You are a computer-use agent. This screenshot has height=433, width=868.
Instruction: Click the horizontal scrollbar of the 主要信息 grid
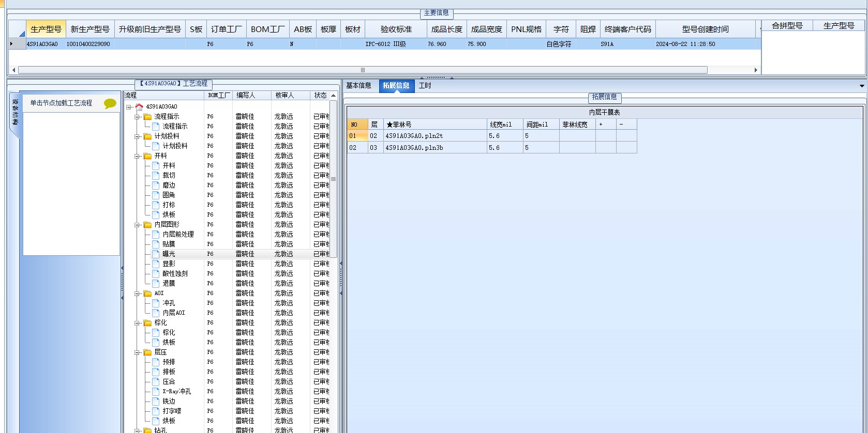pyautogui.click(x=363, y=70)
